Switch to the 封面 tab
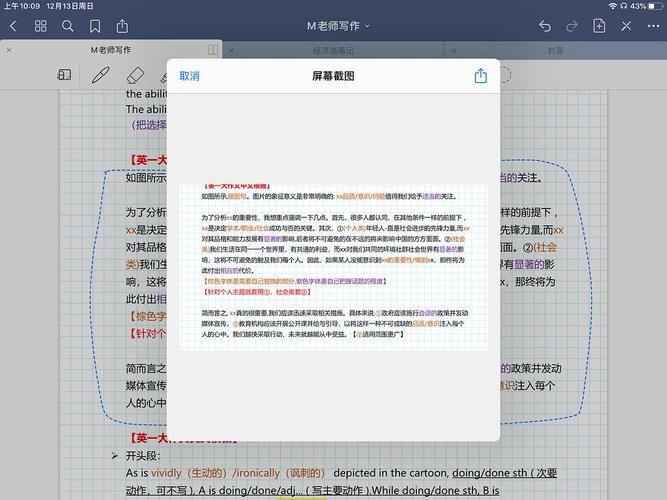 (555, 51)
